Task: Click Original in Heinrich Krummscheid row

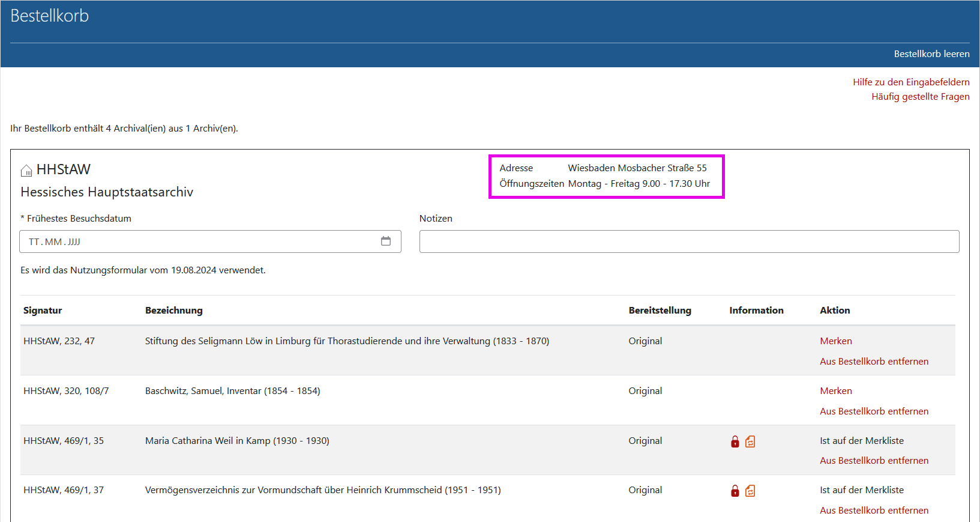Action: (x=645, y=490)
